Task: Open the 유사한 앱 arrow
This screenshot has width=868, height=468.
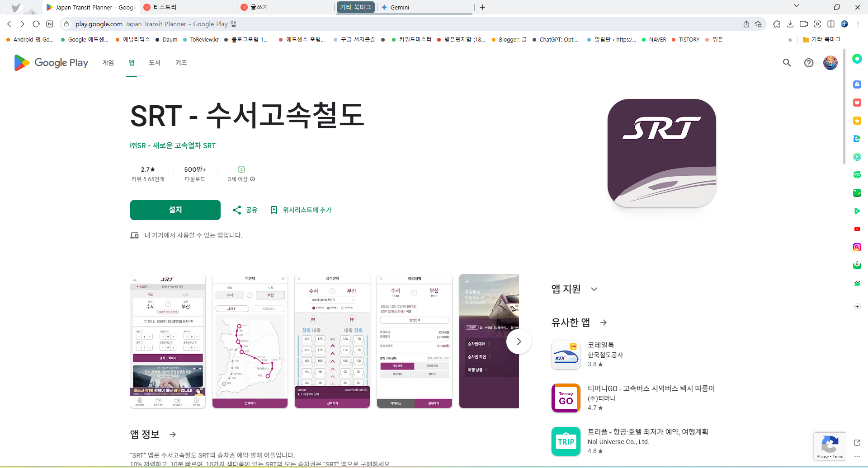Action: point(604,323)
